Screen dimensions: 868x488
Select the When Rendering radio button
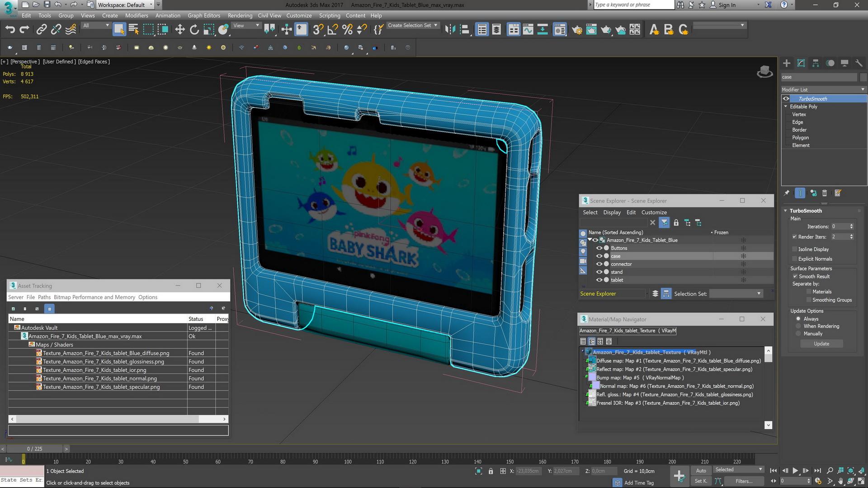coord(798,326)
